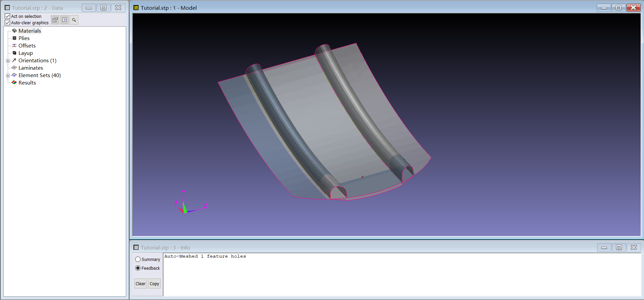Expand the Element Sets (40) tree node
This screenshot has width=644, height=300.
coord(8,75)
